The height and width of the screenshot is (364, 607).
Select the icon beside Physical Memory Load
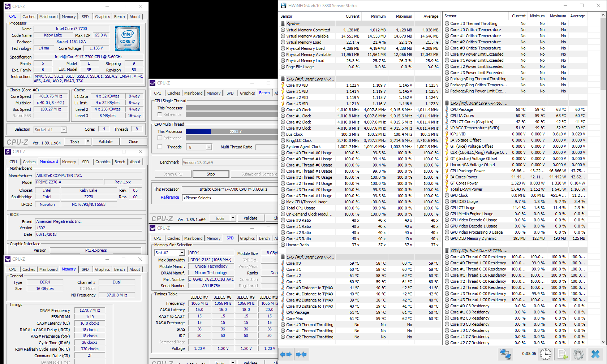point(283,61)
